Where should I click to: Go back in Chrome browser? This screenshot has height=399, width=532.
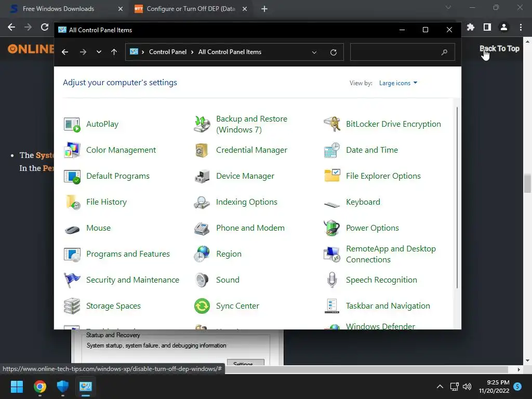[11, 27]
